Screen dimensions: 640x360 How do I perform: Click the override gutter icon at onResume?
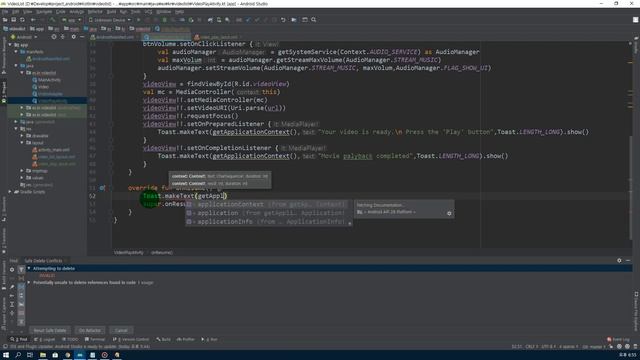click(x=102, y=188)
